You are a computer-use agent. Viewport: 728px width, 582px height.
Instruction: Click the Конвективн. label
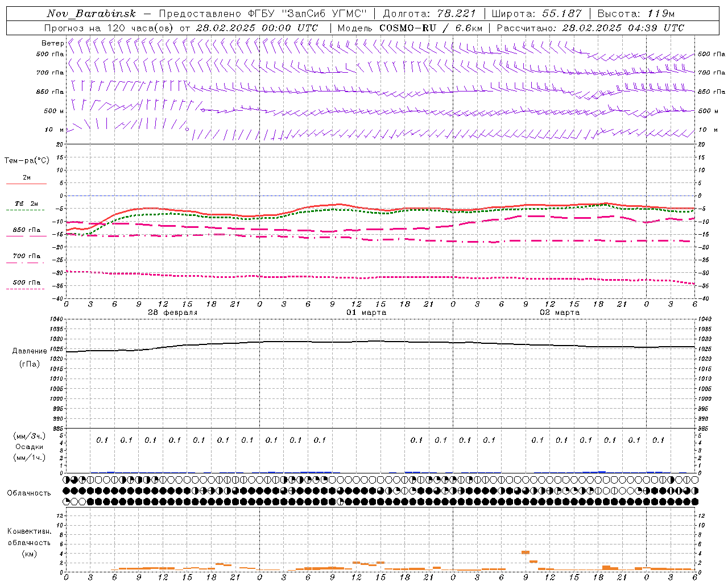coord(30,531)
